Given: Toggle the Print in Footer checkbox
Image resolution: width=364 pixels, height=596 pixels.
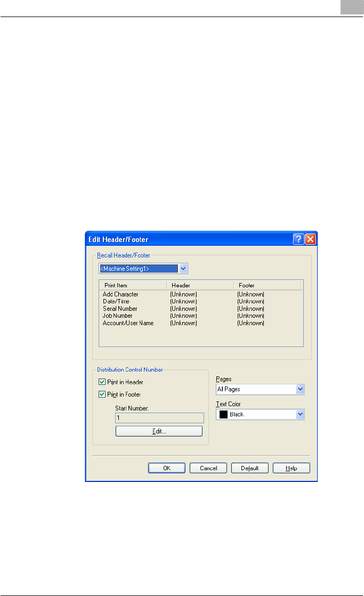Looking at the screenshot, I should [x=102, y=394].
